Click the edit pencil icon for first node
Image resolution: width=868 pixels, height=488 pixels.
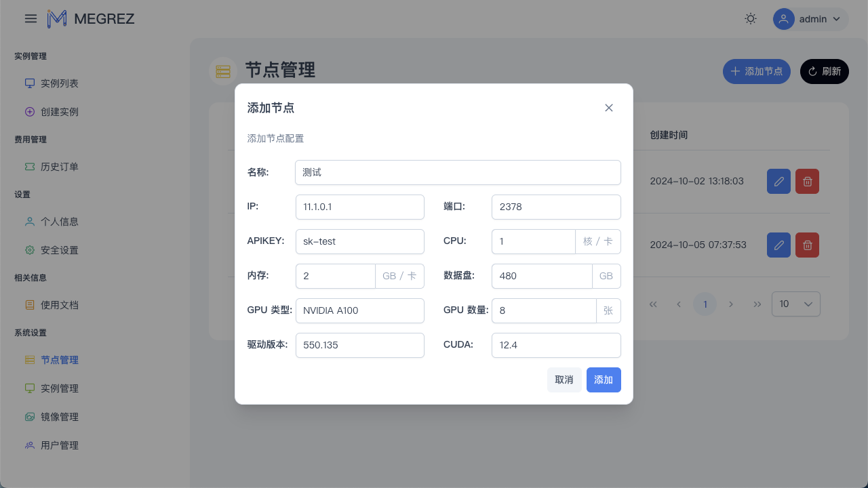pos(778,182)
